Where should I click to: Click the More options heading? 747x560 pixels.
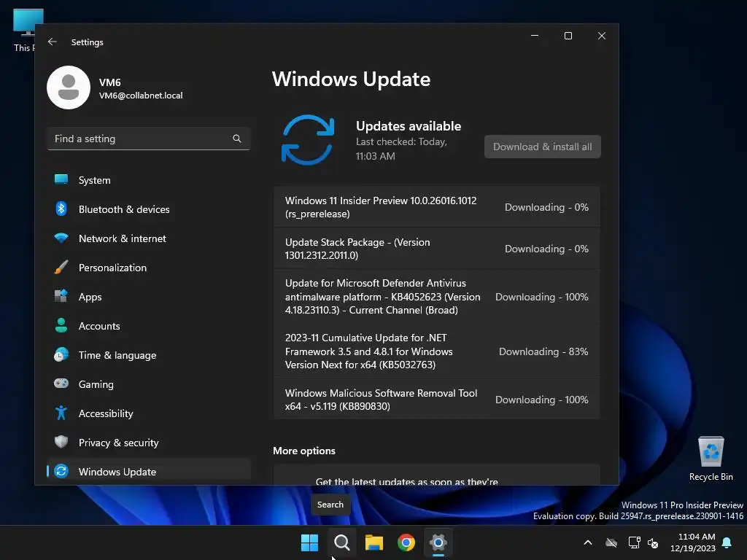tap(304, 451)
